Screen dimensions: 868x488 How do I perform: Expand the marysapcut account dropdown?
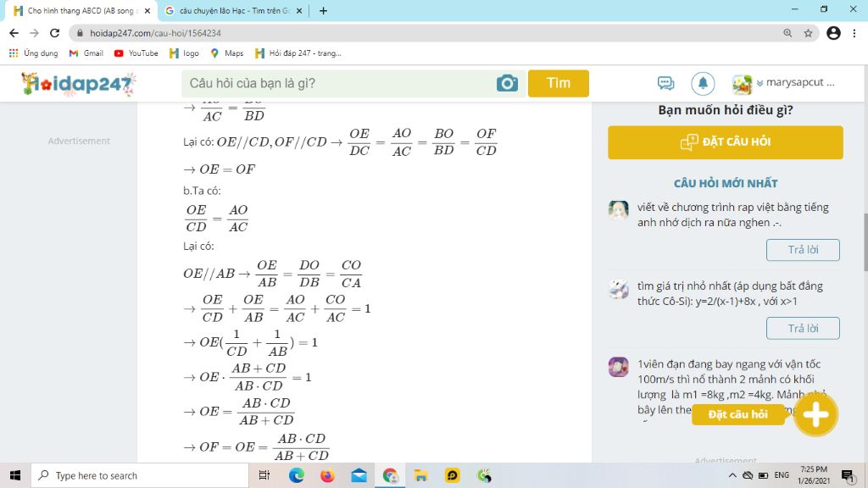pos(759,83)
